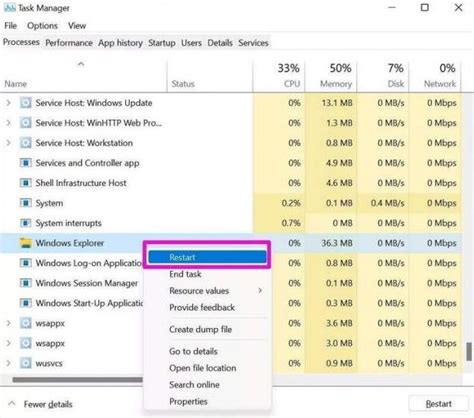
Task: Switch to the Startup tab
Action: (x=162, y=43)
